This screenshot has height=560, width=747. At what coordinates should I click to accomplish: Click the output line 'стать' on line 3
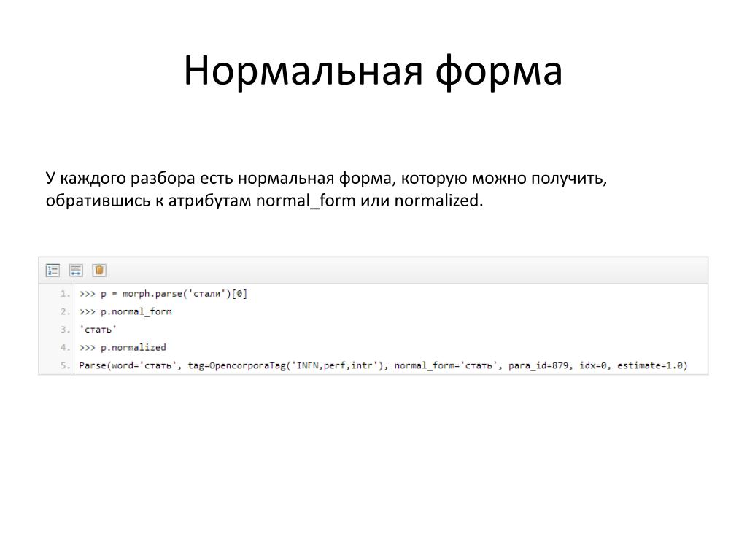(98, 330)
